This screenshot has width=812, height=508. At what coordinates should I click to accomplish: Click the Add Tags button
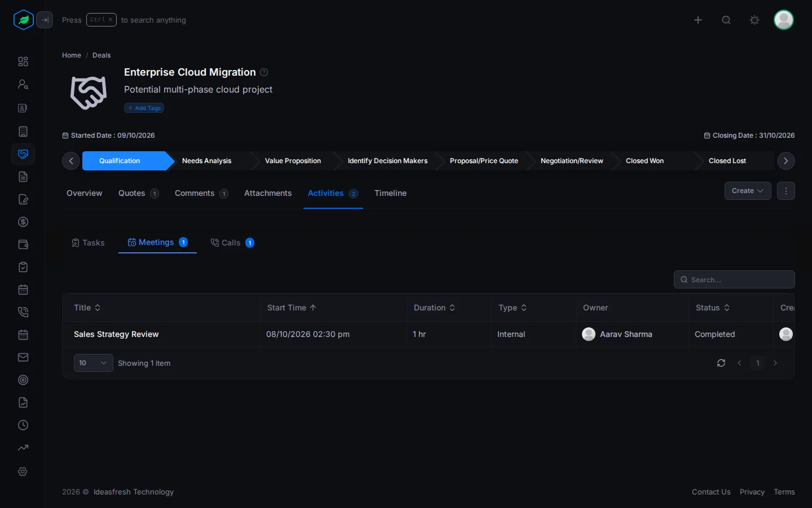pos(144,108)
